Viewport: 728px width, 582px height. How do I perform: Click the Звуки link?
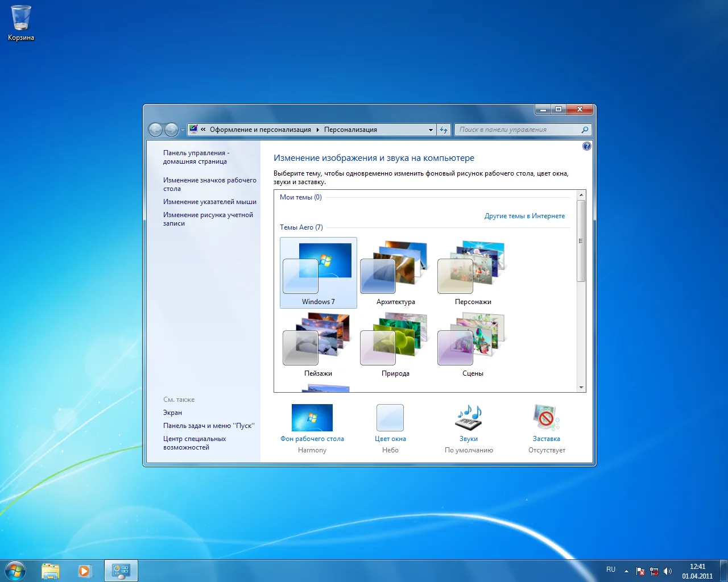[469, 439]
